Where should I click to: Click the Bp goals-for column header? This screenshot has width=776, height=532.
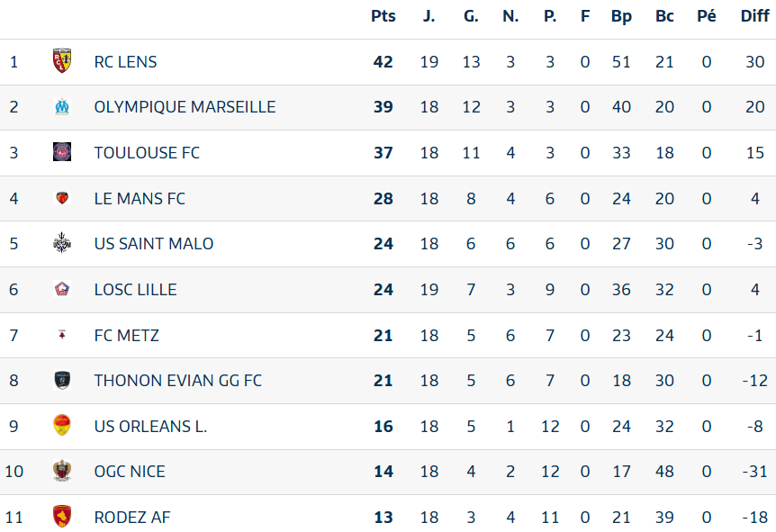[x=621, y=16]
